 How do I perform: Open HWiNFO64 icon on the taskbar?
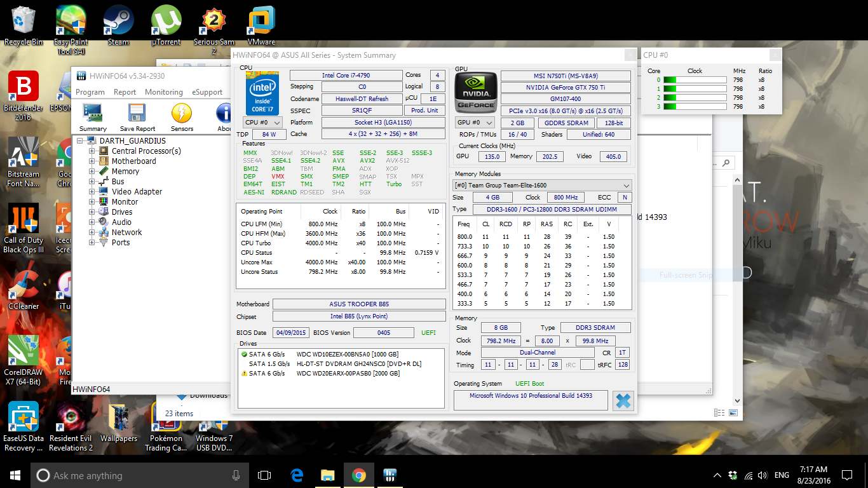390,475
